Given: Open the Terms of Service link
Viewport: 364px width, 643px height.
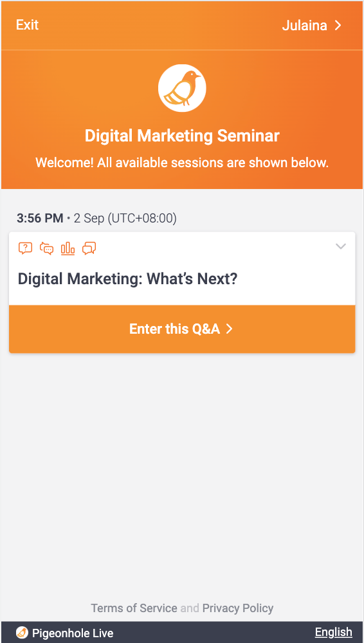Looking at the screenshot, I should pyautogui.click(x=134, y=608).
